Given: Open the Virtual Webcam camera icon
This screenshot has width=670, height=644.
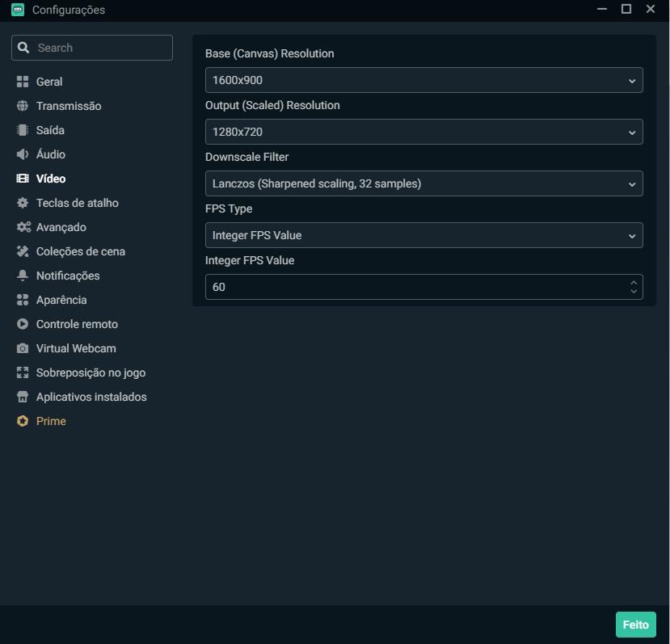Looking at the screenshot, I should (22, 348).
